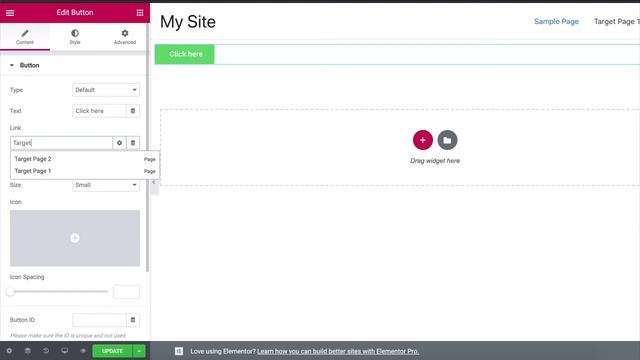The height and width of the screenshot is (360, 640).
Task: Click the Link input field
Action: click(x=61, y=143)
